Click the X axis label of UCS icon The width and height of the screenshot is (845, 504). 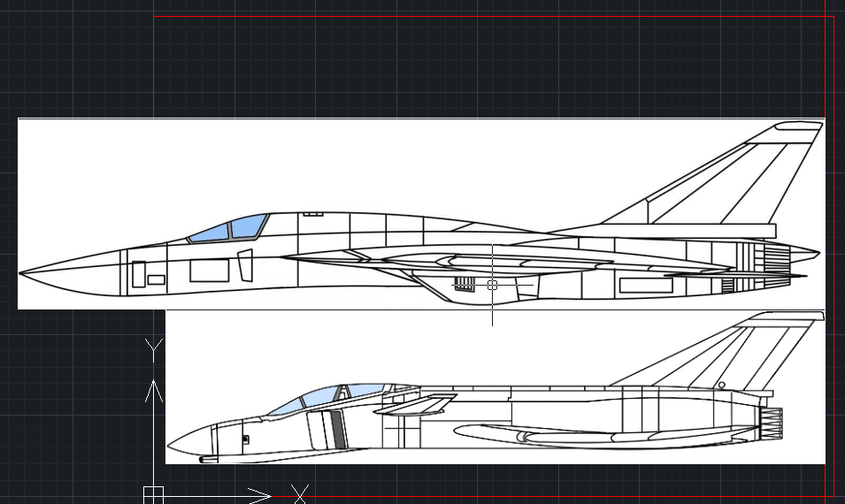tap(301, 493)
